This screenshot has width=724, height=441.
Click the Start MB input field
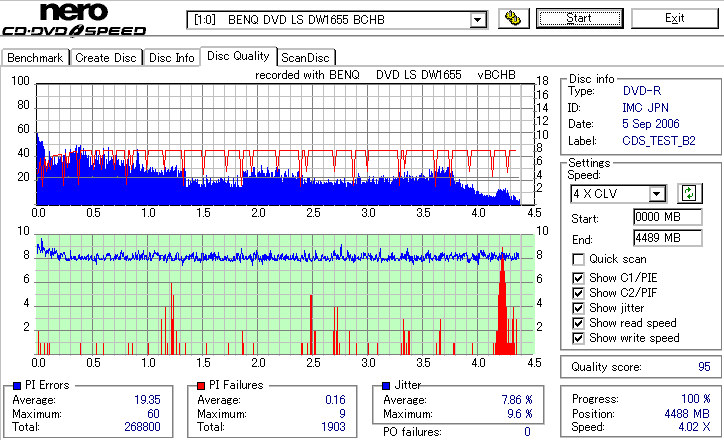tap(668, 217)
